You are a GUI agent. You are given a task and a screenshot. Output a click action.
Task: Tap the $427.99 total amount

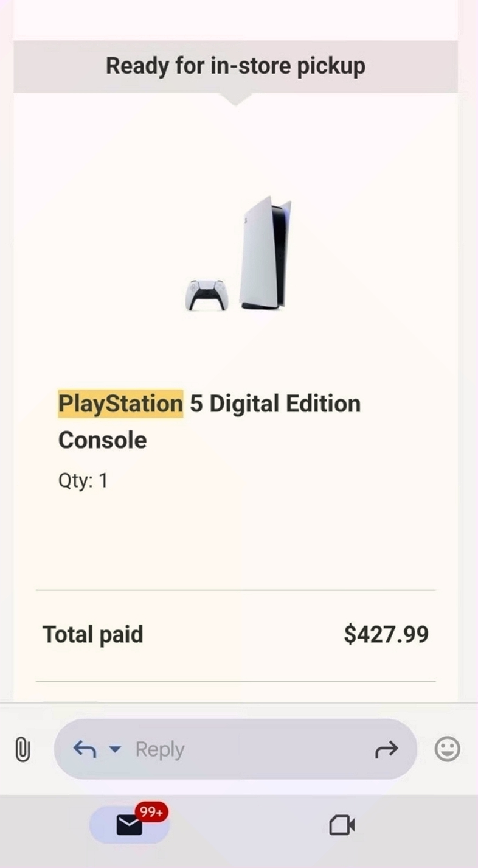click(386, 634)
